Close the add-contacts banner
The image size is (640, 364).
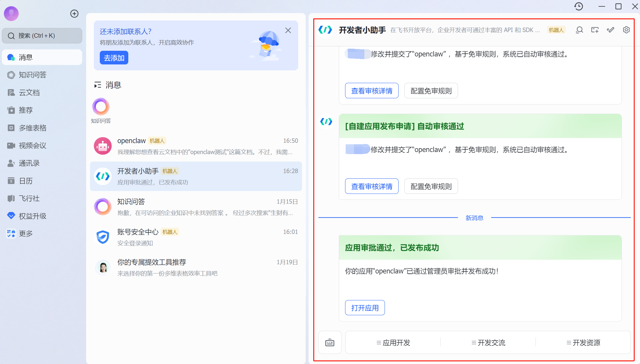click(288, 30)
